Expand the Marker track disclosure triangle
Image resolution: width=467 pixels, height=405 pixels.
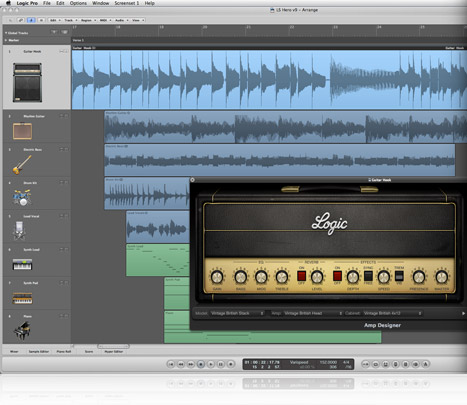tap(6, 40)
